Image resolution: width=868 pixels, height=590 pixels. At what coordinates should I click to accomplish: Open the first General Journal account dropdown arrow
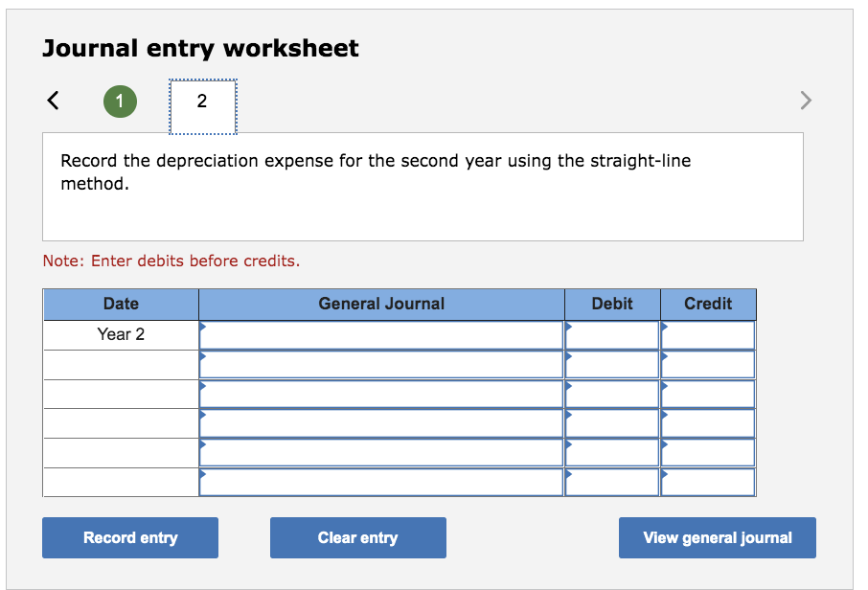[202, 328]
